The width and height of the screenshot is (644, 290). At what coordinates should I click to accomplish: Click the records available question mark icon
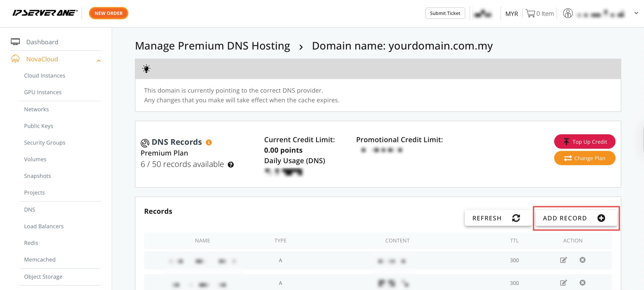pos(231,164)
